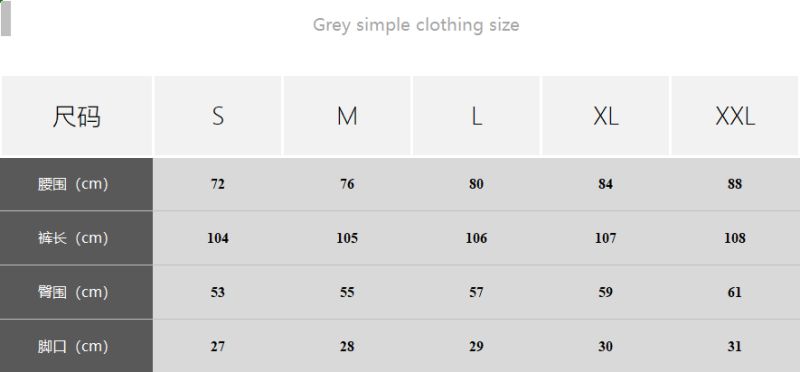Screen dimensions: 800x372
Task: Click pants length value 108 for size XXL
Action: (x=735, y=238)
